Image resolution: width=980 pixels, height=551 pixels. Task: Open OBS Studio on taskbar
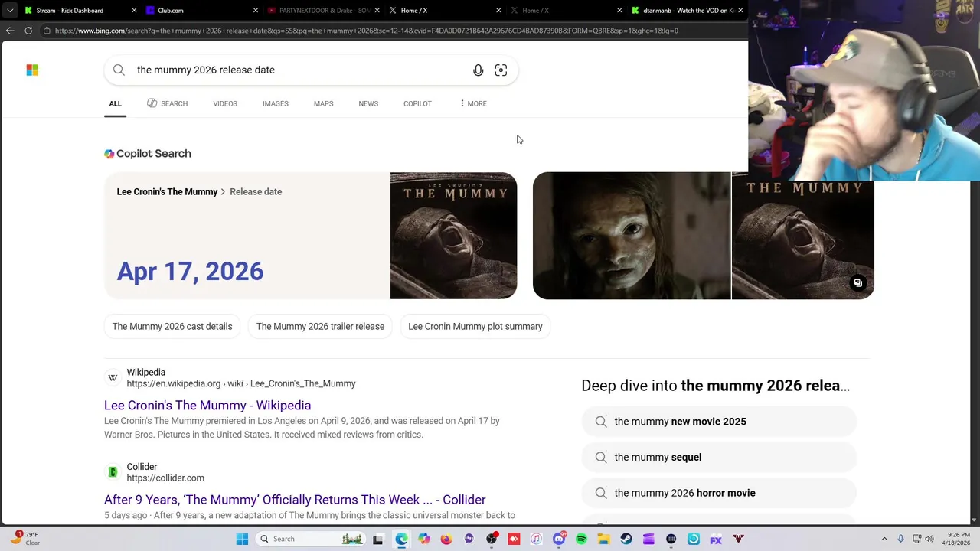[492, 540]
